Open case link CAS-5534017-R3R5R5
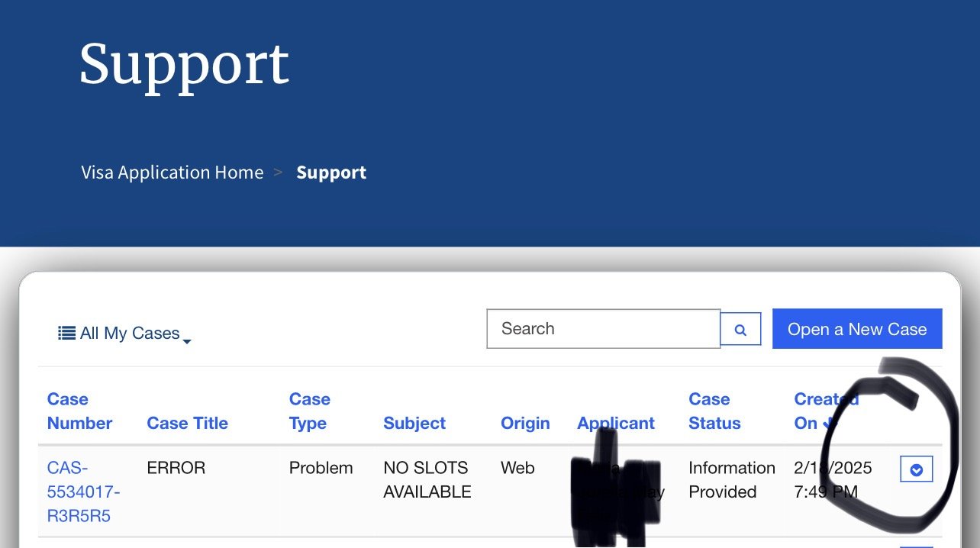The width and height of the screenshot is (980, 548). (83, 492)
